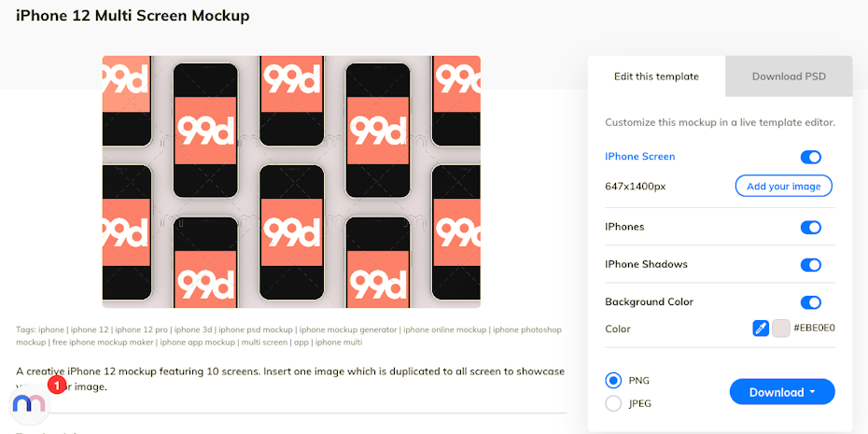Screen dimensions: 868x434
Task: Choose the JPEG format radio button
Action: (x=613, y=403)
